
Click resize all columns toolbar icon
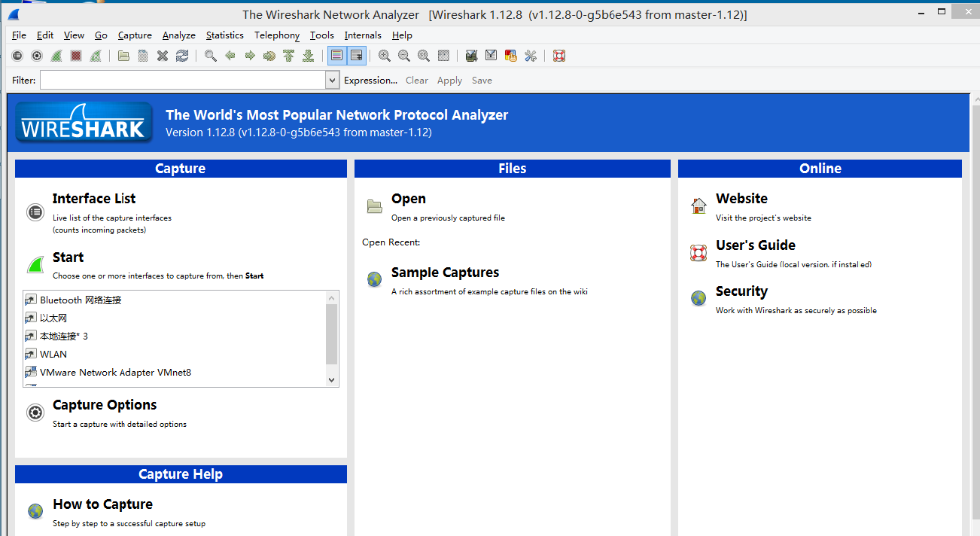coord(443,56)
